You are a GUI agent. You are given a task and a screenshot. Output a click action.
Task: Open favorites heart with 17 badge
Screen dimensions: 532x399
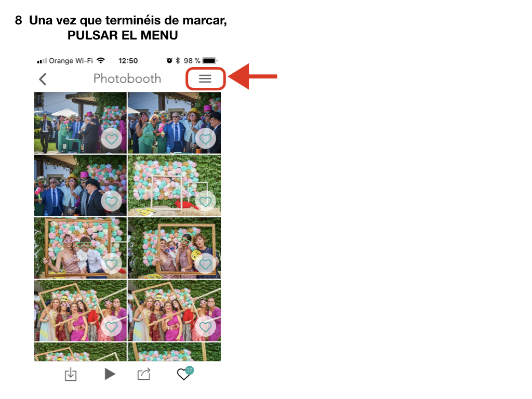coord(185,373)
